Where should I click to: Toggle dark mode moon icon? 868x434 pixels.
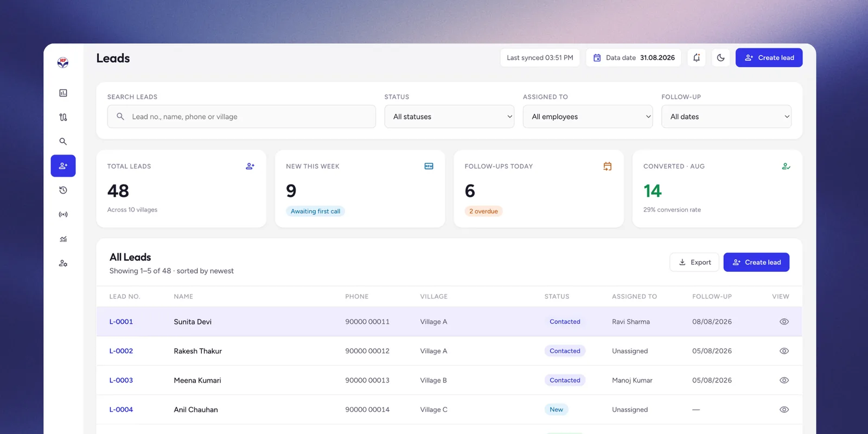click(720, 58)
